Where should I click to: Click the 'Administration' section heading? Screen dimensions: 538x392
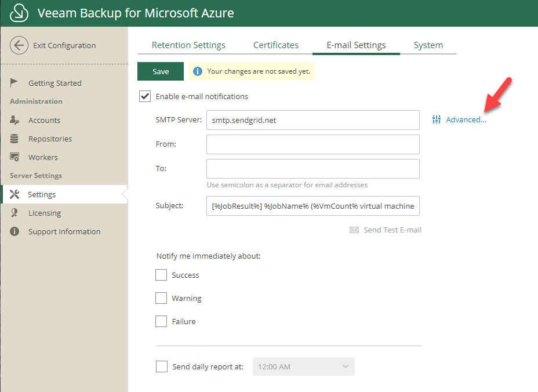point(36,101)
